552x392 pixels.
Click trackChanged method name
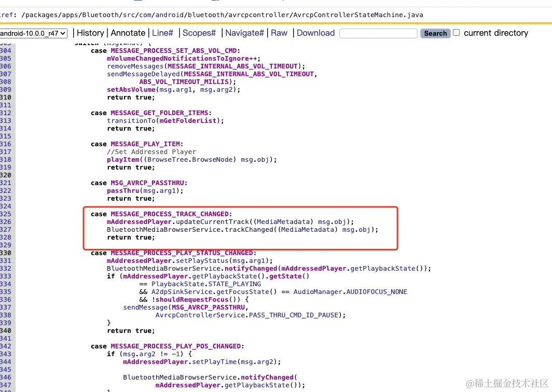tap(249, 229)
